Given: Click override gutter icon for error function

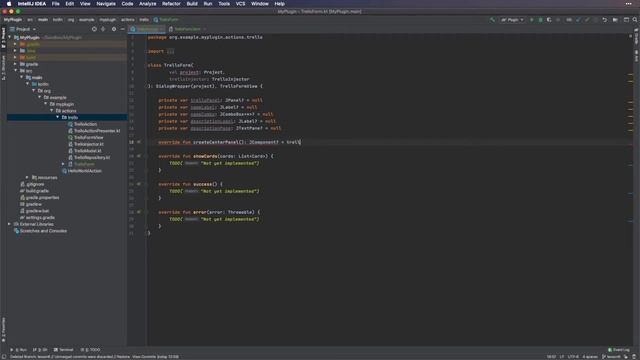Looking at the screenshot, I should click(139, 212).
